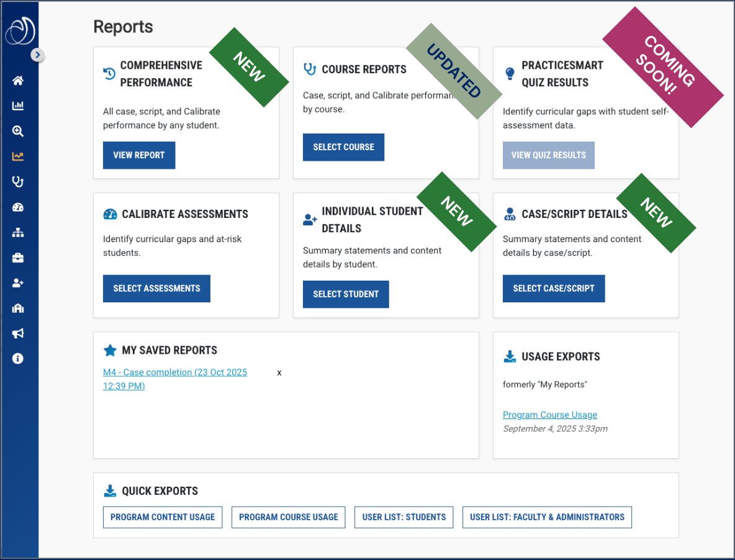This screenshot has height=560, width=735.
Task: Click the Calibrate Assessments card title
Action: (x=185, y=214)
